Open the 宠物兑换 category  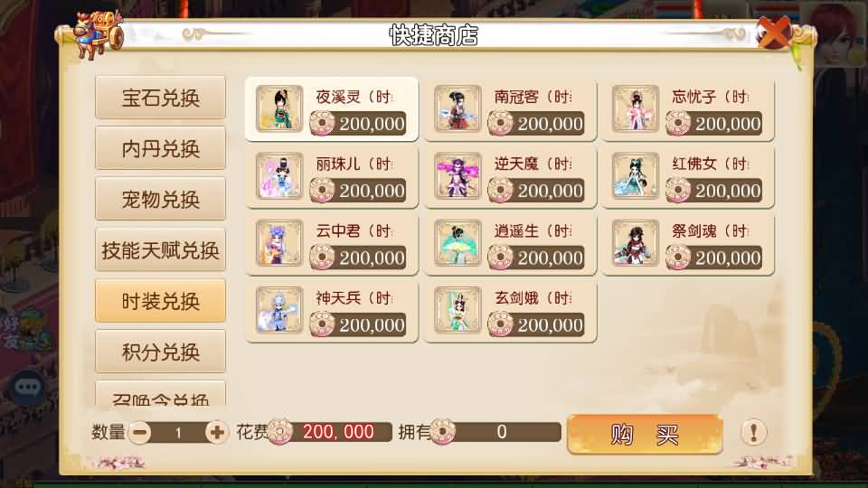(x=161, y=199)
